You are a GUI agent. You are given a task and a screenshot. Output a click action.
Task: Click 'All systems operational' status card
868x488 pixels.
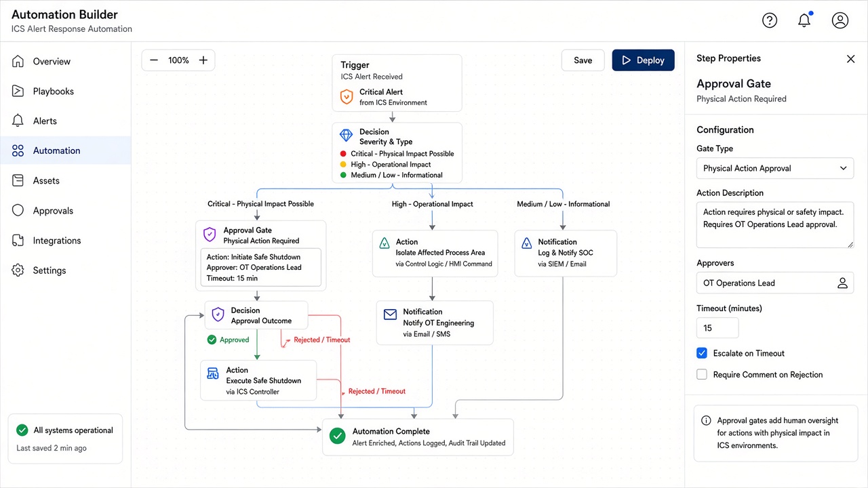[65, 439]
